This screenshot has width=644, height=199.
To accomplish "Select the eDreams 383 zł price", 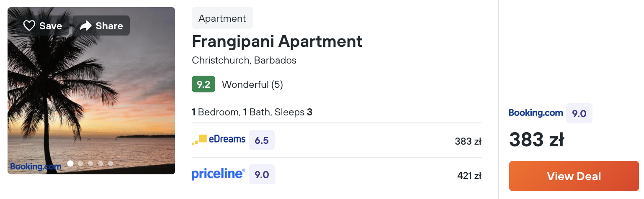I will 468,141.
